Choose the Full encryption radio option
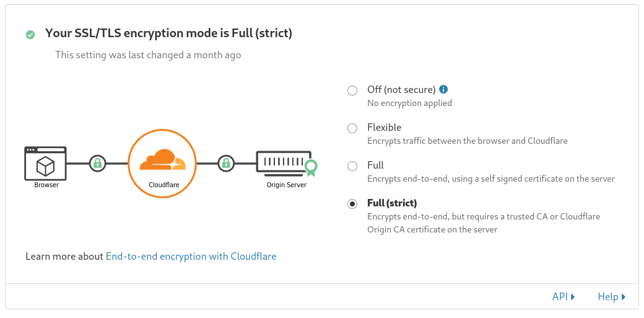This screenshot has width=644, height=318. pyautogui.click(x=352, y=166)
